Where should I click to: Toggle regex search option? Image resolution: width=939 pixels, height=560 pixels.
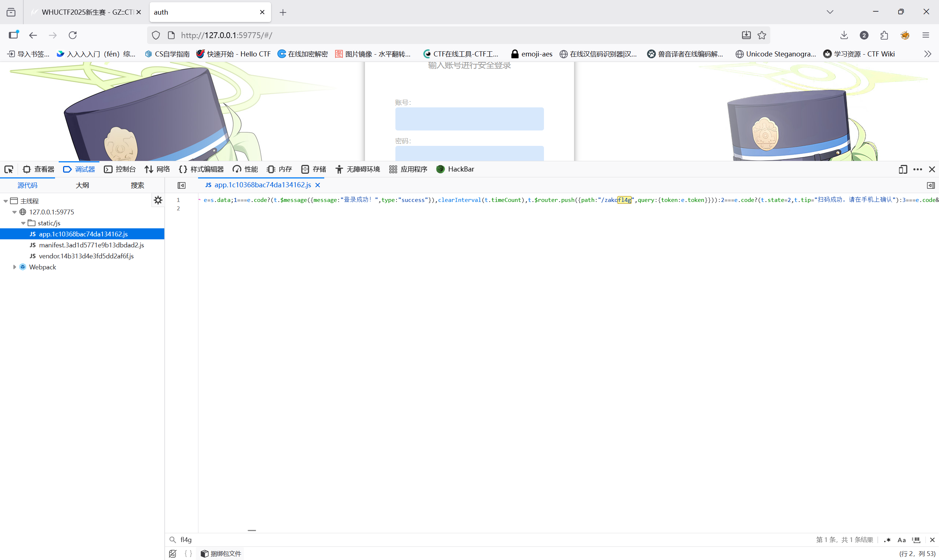click(887, 540)
